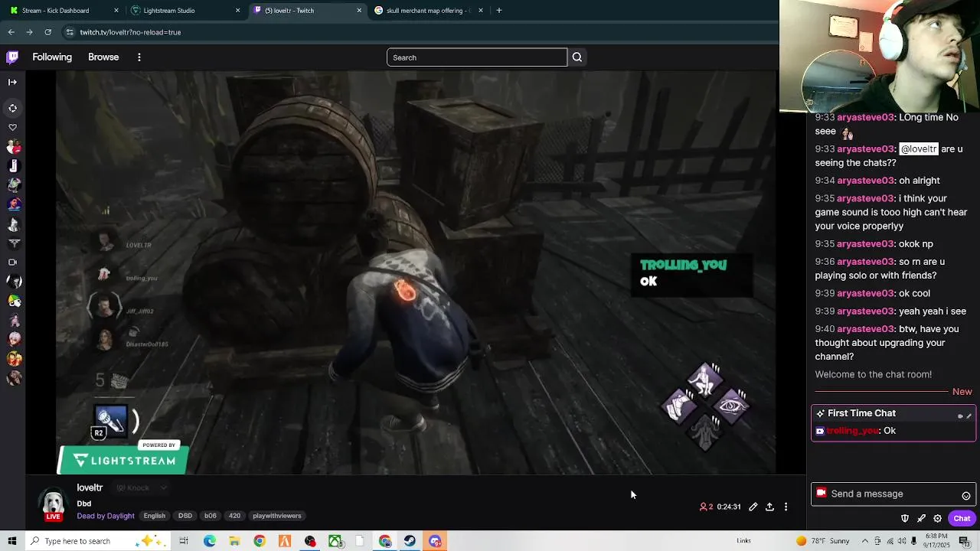Open the Stories icon in sidebar
980x551 pixels.
(x=12, y=108)
